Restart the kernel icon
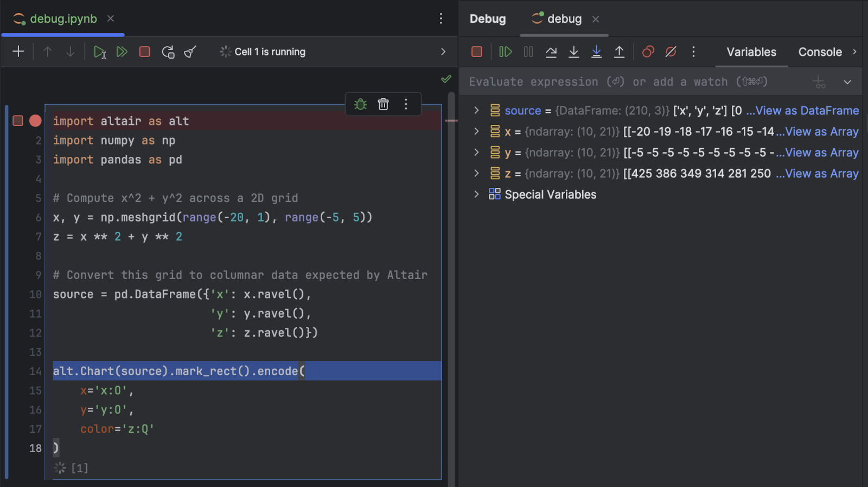The image size is (868, 487). (168, 52)
